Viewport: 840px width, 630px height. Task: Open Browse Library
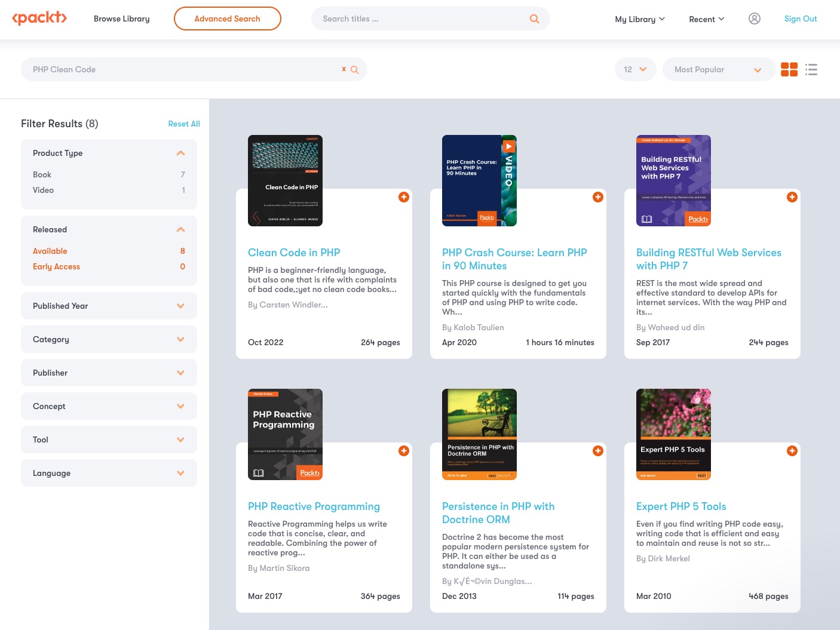coord(122,19)
